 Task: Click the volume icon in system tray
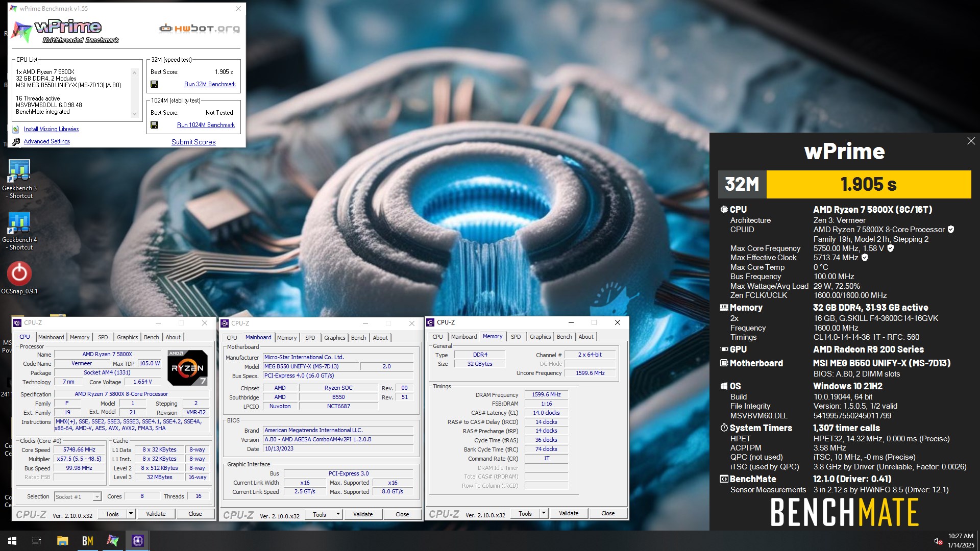(938, 541)
